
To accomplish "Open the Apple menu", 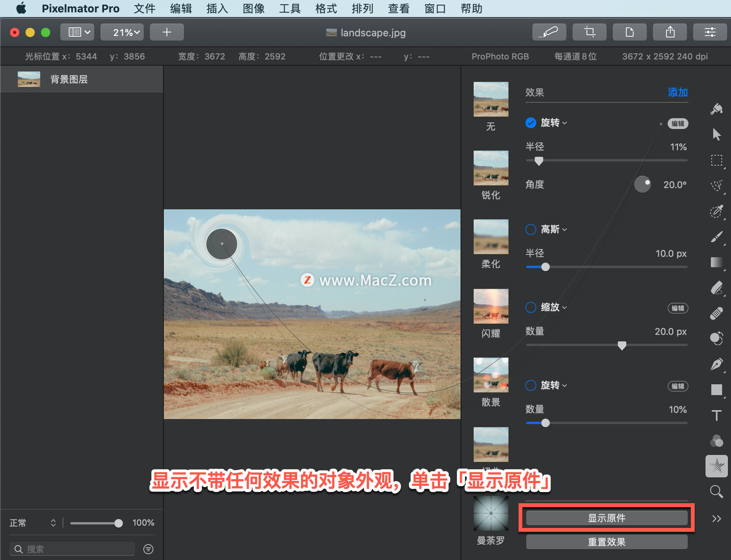I will 22,8.
